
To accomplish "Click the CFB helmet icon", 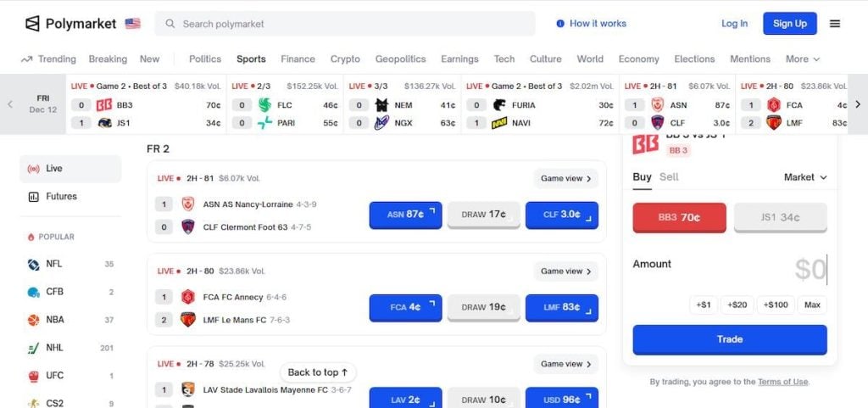I will [34, 292].
